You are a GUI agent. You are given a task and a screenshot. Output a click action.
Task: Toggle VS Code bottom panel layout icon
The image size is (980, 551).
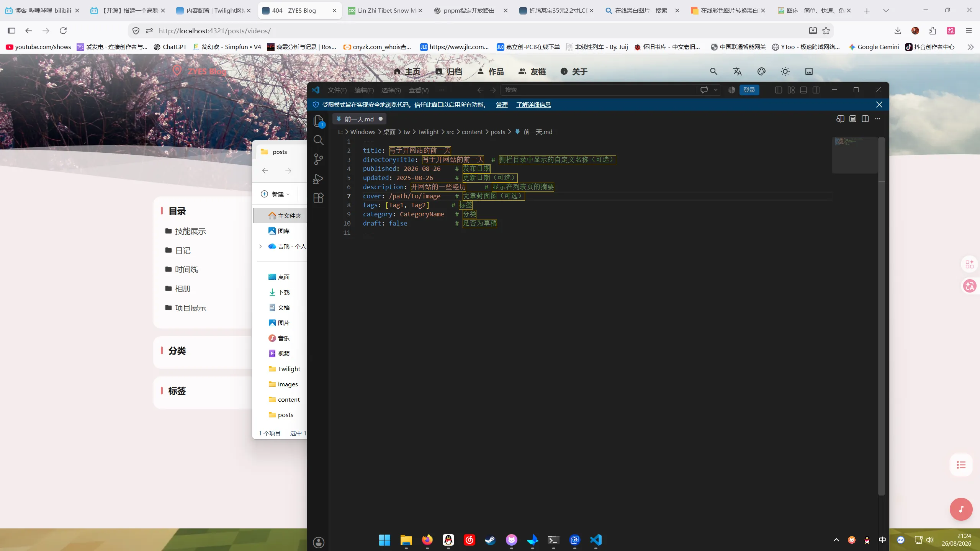click(803, 90)
